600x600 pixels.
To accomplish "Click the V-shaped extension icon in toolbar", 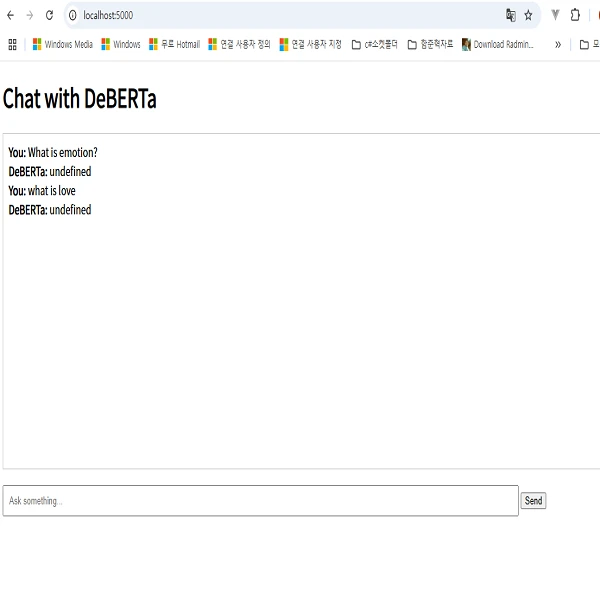I will [555, 15].
